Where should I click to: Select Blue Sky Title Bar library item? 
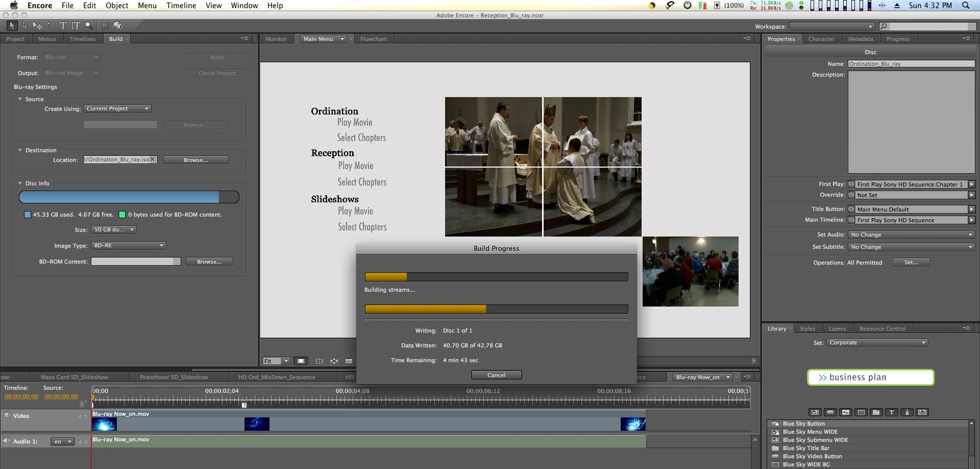806,448
